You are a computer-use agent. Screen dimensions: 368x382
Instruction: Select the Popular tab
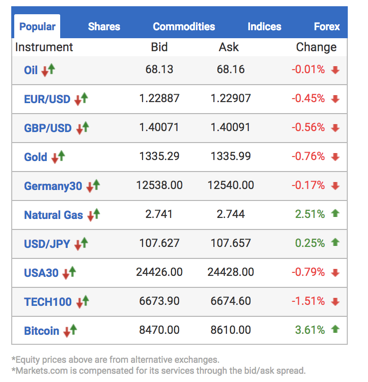(x=37, y=26)
